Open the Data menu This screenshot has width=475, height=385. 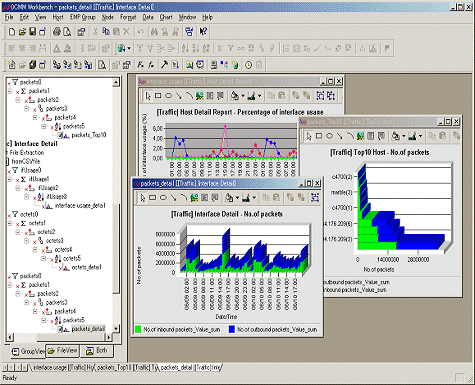click(x=148, y=17)
